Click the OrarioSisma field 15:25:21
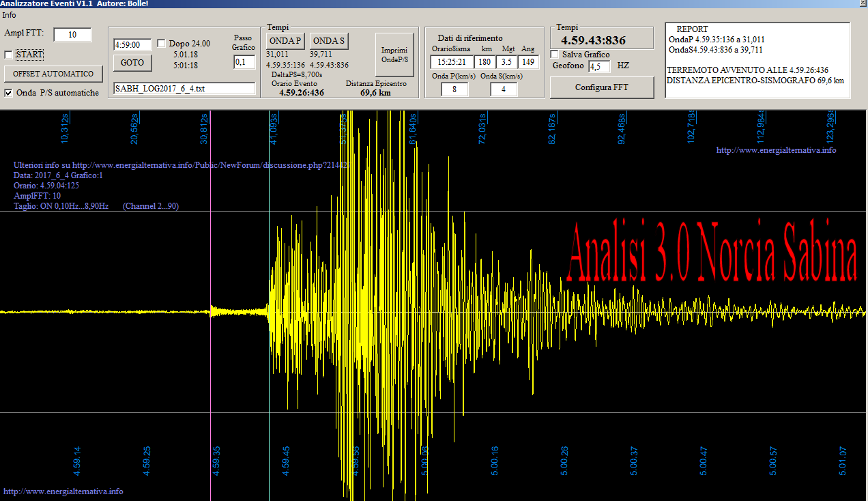The image size is (868, 501). click(450, 62)
